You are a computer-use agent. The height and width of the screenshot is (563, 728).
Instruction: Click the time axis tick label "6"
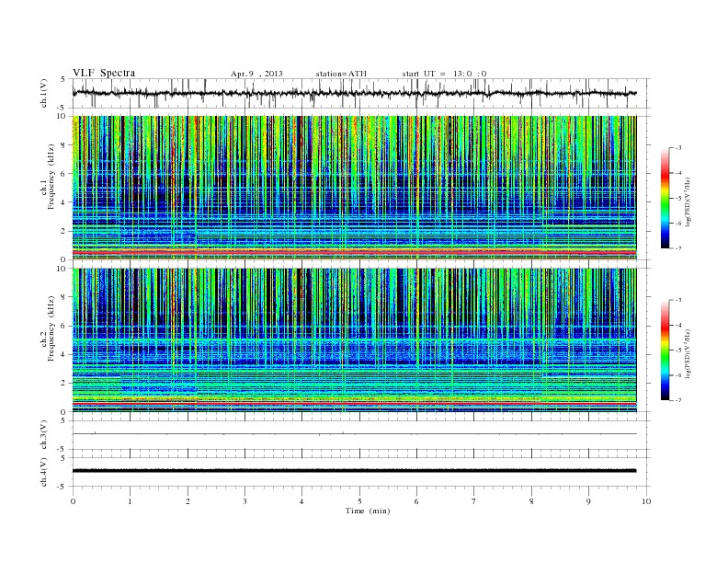[x=416, y=501]
